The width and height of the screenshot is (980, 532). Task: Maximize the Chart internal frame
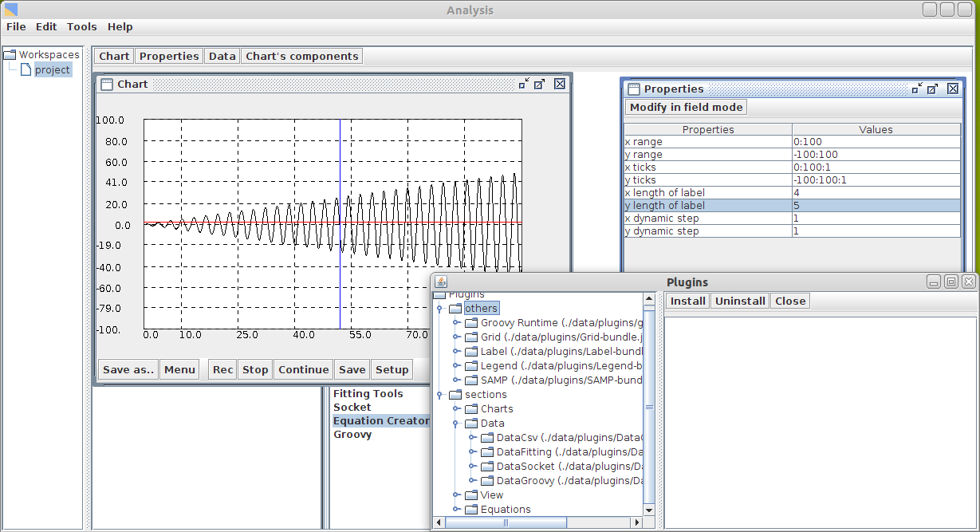click(540, 84)
